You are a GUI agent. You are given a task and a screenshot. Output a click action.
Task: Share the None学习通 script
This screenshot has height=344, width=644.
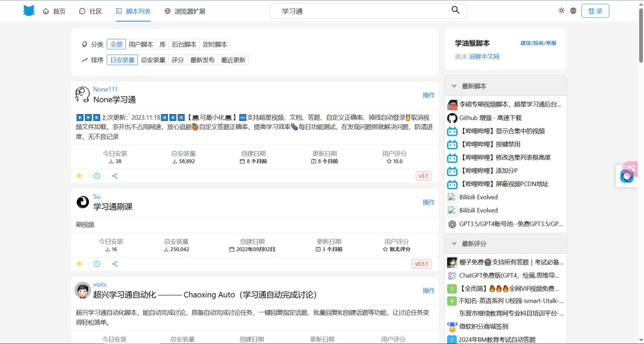click(x=115, y=176)
